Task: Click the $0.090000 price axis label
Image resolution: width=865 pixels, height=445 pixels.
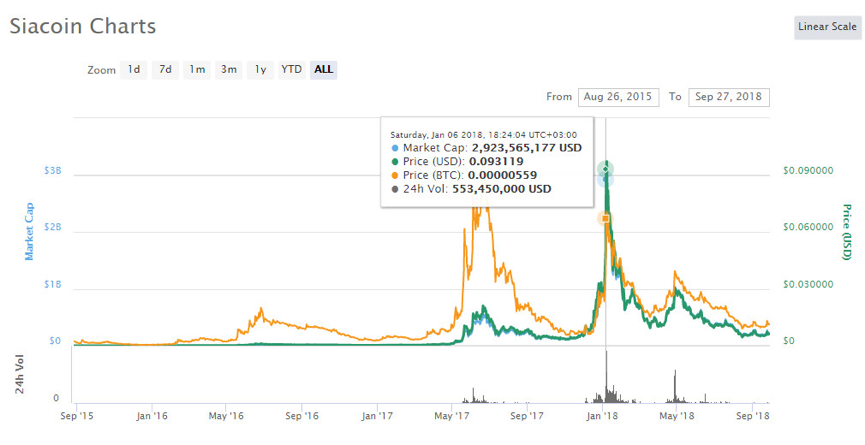Action: click(808, 171)
